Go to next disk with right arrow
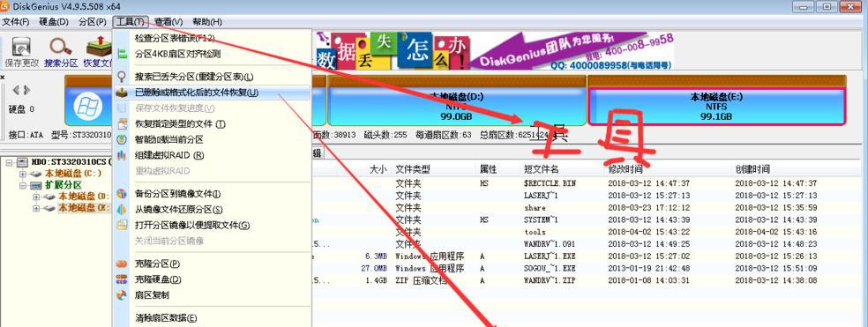Screen dimensions: 868x327 [26, 90]
